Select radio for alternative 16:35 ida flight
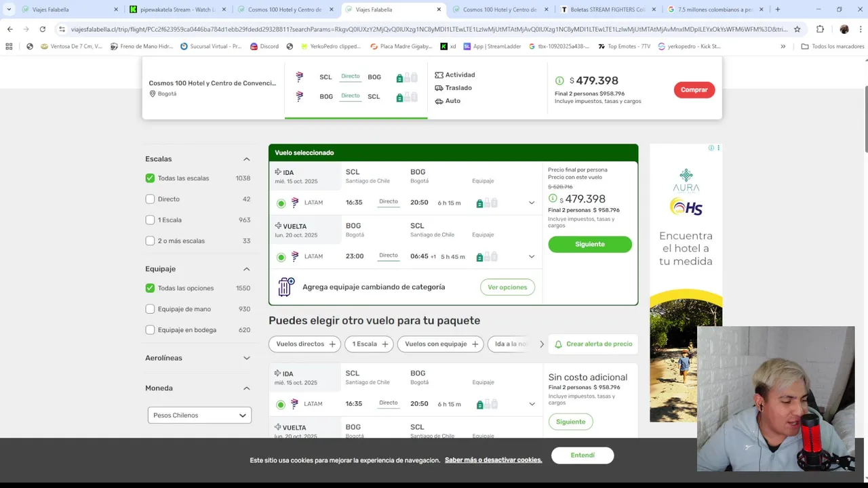The width and height of the screenshot is (868, 488). click(x=281, y=405)
